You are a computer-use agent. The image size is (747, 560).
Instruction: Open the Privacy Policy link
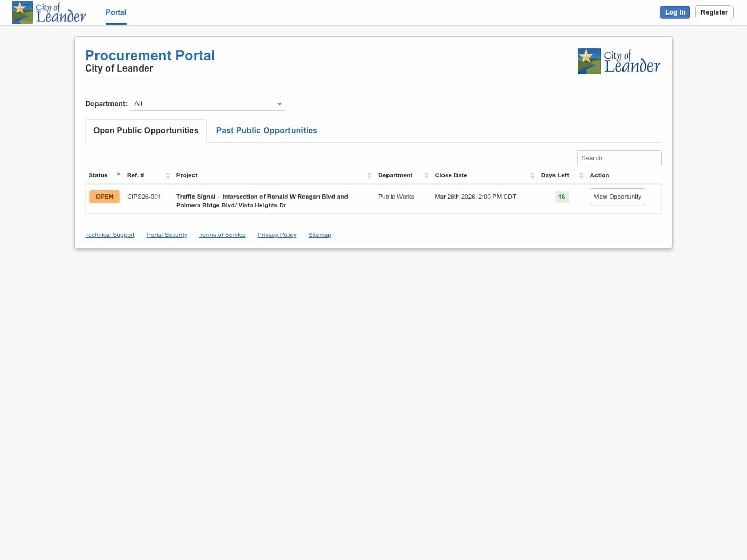pos(276,234)
